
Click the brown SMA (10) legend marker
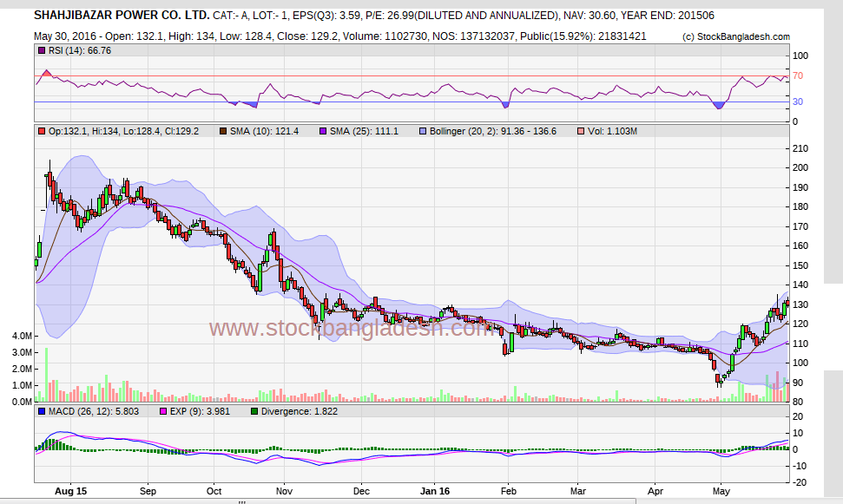click(222, 131)
